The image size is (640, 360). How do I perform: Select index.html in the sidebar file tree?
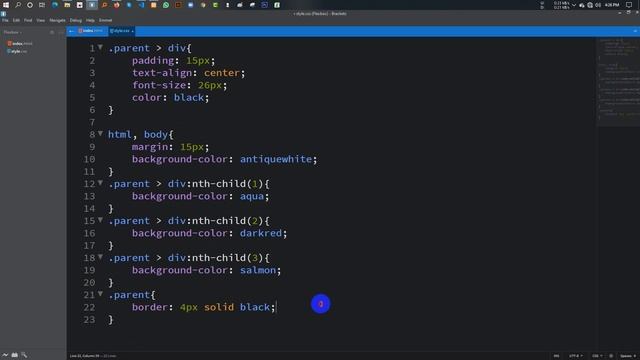click(x=20, y=43)
